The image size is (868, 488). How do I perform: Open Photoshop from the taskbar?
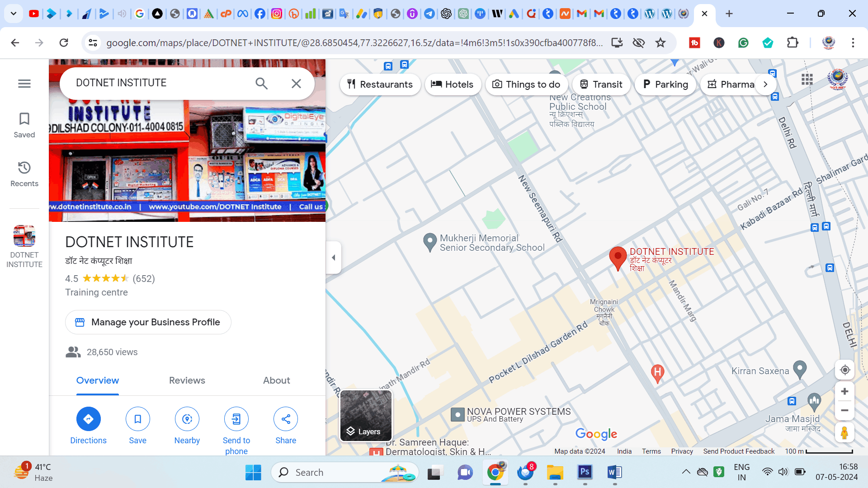click(x=585, y=472)
